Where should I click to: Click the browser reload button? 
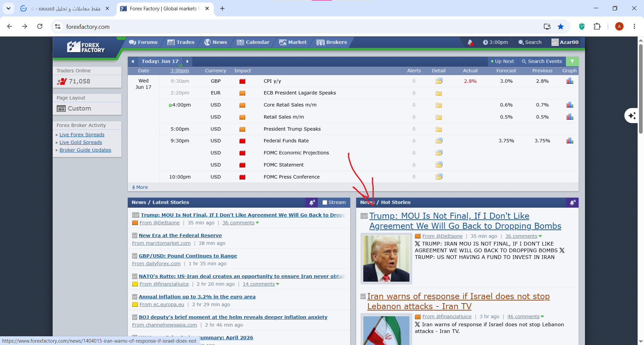click(x=40, y=26)
